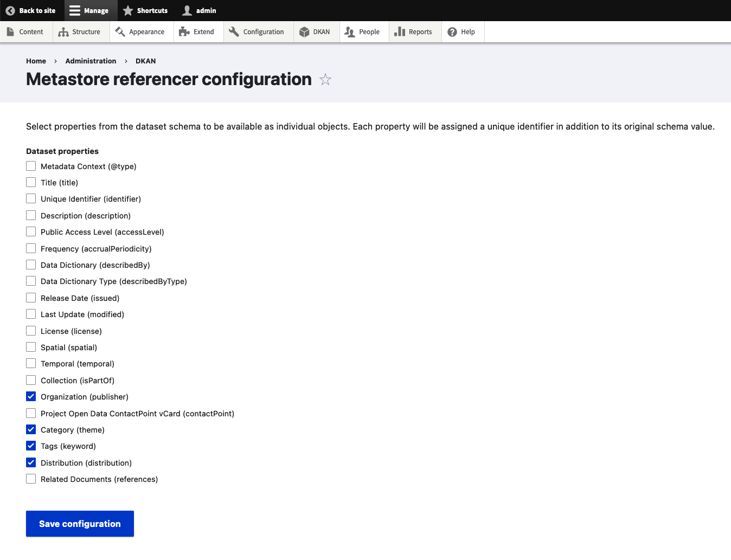Click the Help question mark icon
Image resolution: width=731 pixels, height=560 pixels.
[452, 32]
